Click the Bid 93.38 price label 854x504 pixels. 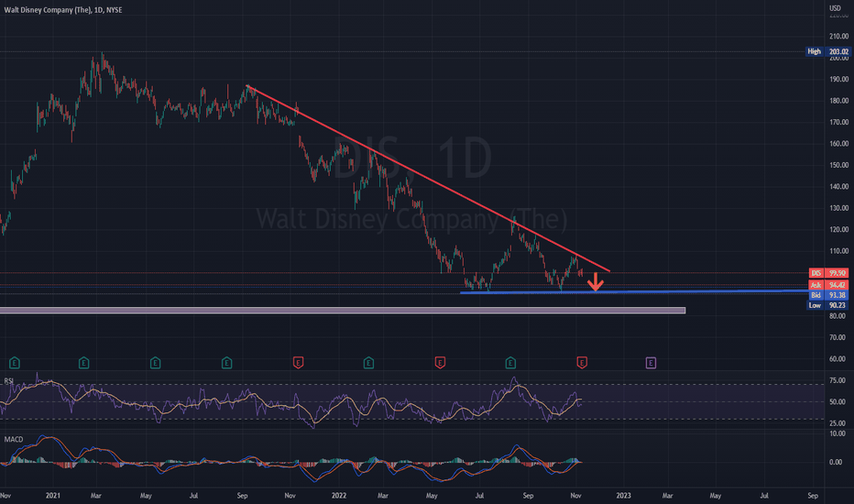tap(829, 295)
